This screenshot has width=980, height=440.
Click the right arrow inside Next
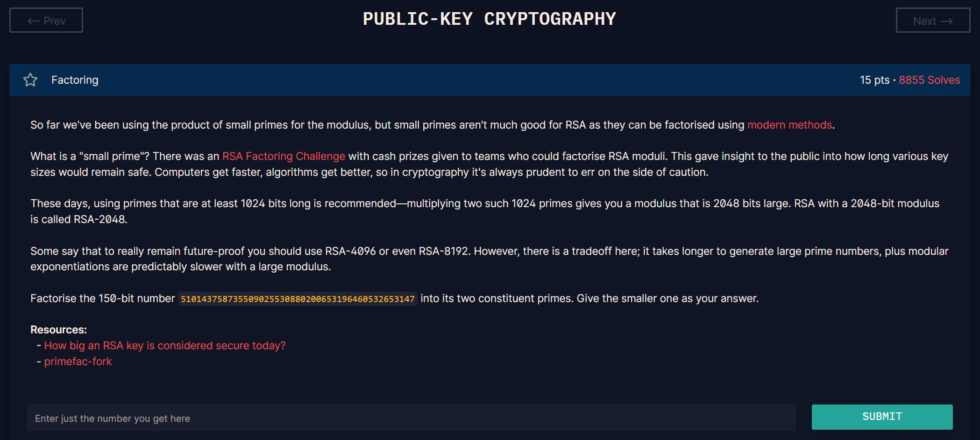pos(947,21)
